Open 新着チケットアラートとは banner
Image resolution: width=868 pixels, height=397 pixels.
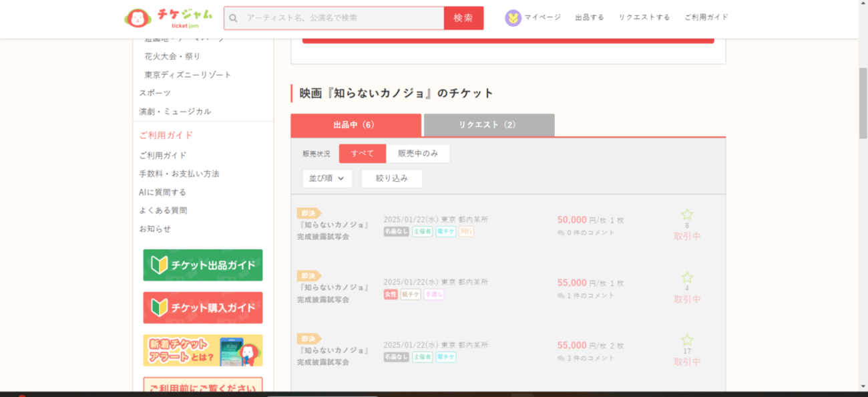(203, 350)
